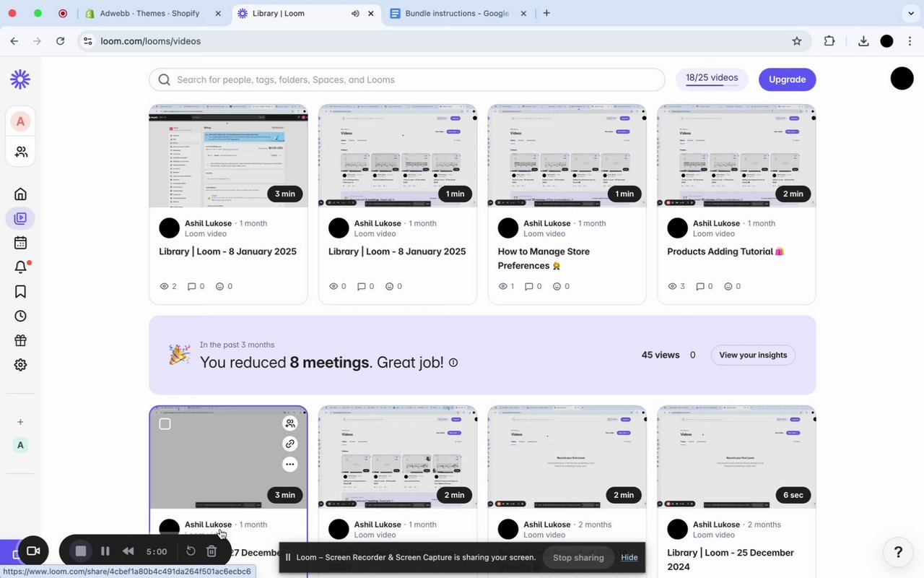924x578 pixels.
Task: Click the '2 months' label on the 6 sec video
Action: pyautogui.click(x=764, y=525)
